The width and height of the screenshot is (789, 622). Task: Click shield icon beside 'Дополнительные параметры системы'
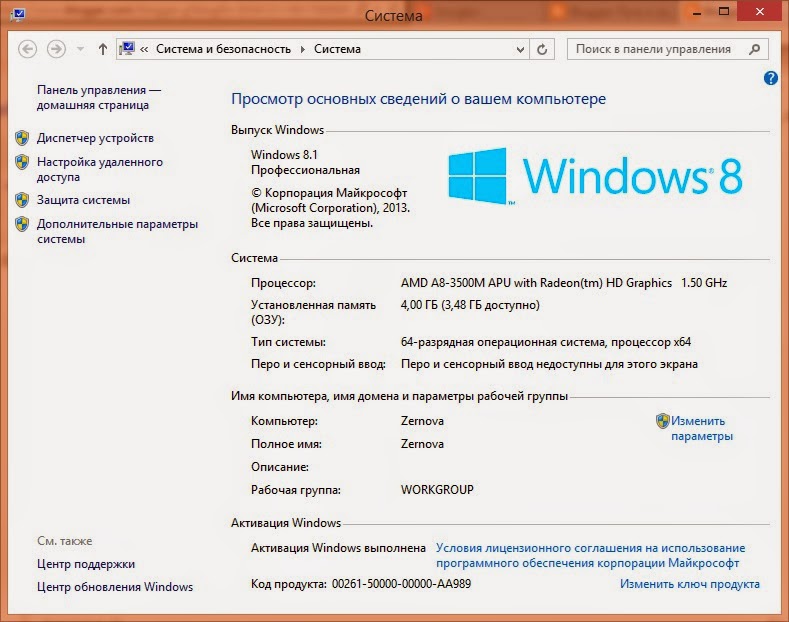tap(22, 224)
